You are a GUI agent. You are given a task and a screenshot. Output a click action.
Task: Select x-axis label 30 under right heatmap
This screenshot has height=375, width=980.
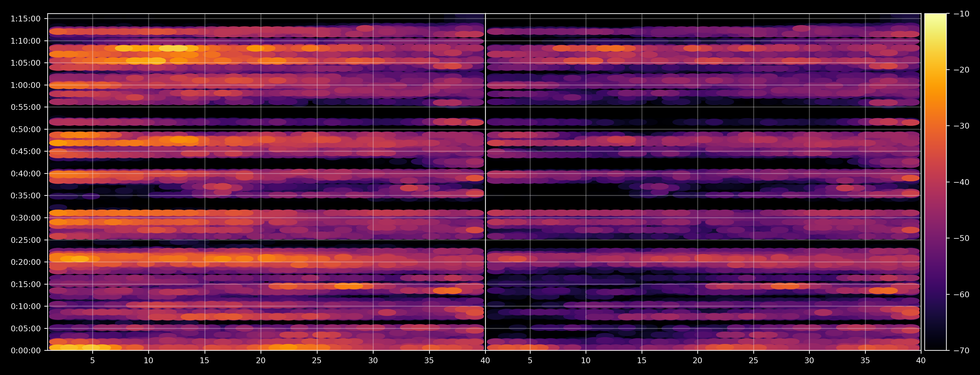[x=809, y=360]
